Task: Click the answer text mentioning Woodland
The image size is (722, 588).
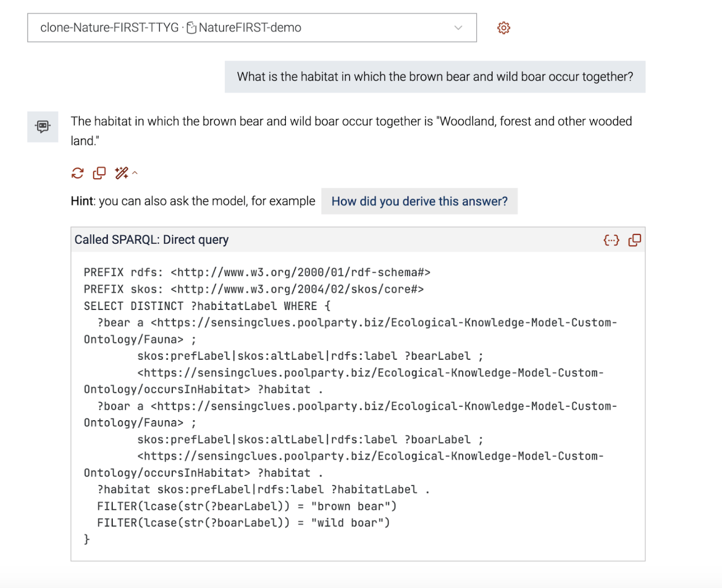Action: pos(351,131)
